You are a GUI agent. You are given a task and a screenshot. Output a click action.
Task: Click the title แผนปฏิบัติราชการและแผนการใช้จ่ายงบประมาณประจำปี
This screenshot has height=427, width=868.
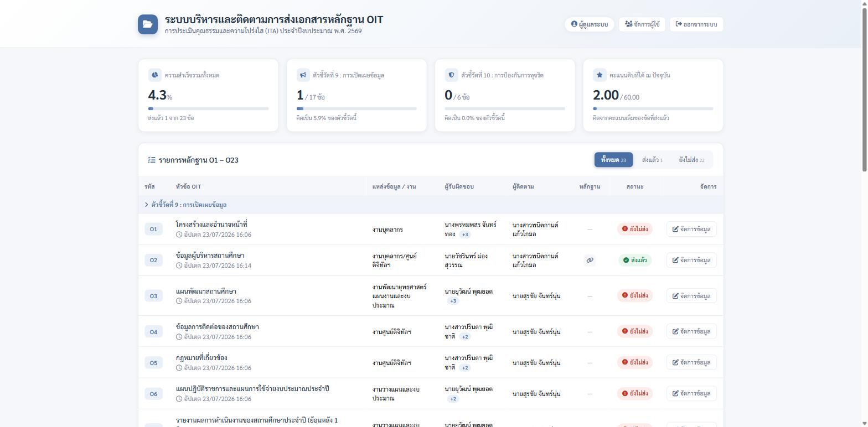(x=252, y=388)
